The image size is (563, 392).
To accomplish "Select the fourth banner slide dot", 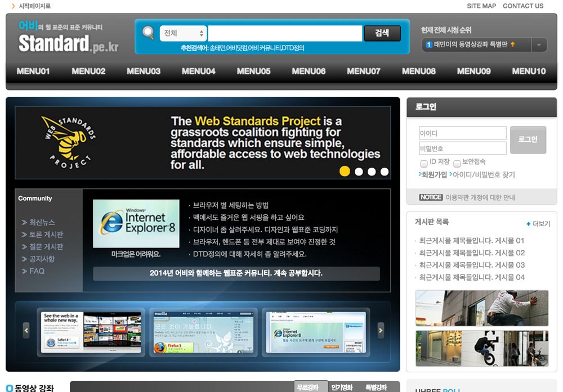I will 385,172.
